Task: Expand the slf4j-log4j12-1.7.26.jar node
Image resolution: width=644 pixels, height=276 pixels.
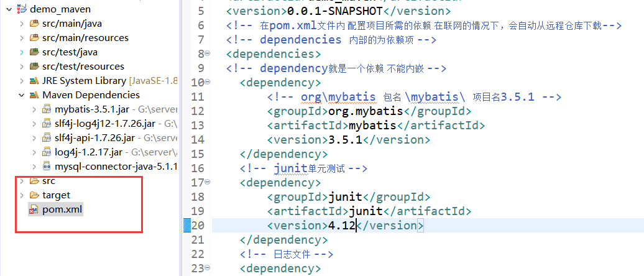Action: click(35, 124)
